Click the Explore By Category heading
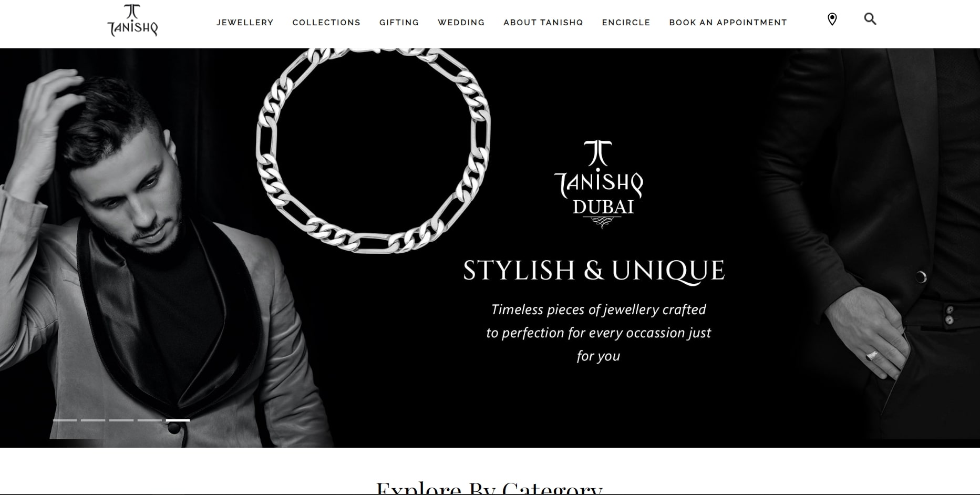 click(489, 488)
